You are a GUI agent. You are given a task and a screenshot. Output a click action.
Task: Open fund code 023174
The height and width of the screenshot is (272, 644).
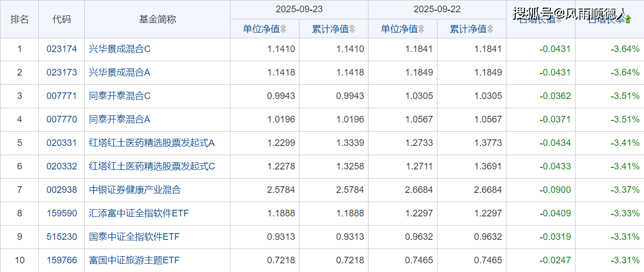pyautogui.click(x=62, y=50)
